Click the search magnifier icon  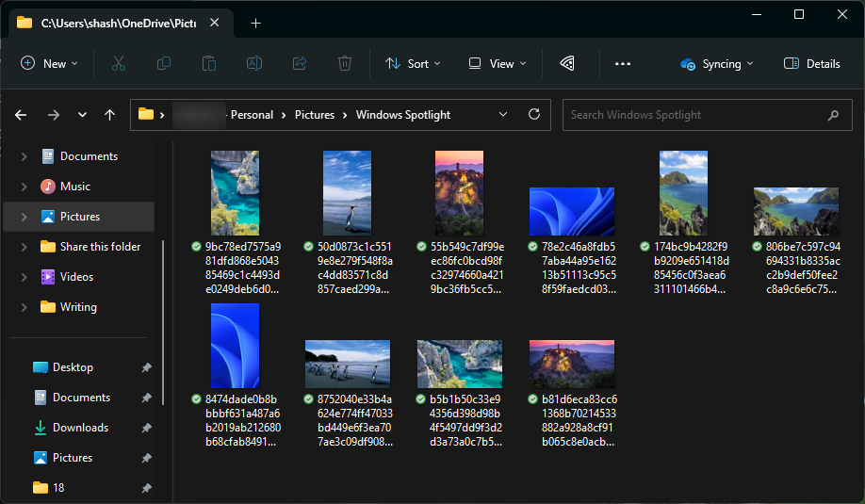(834, 115)
